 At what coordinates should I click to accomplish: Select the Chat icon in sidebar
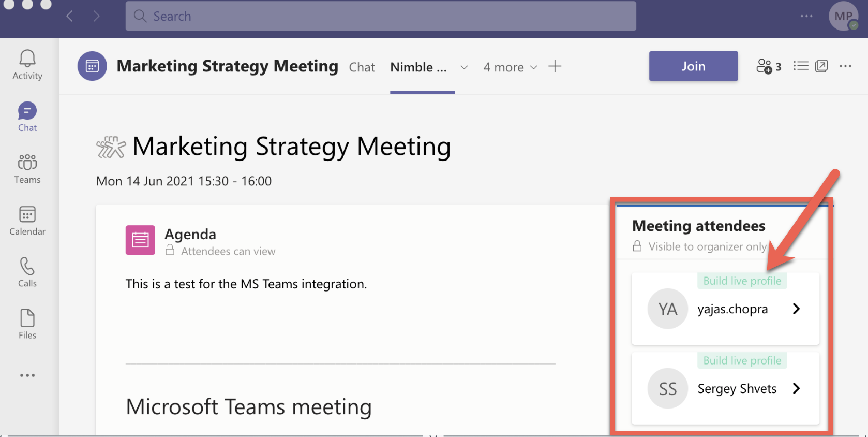27,111
